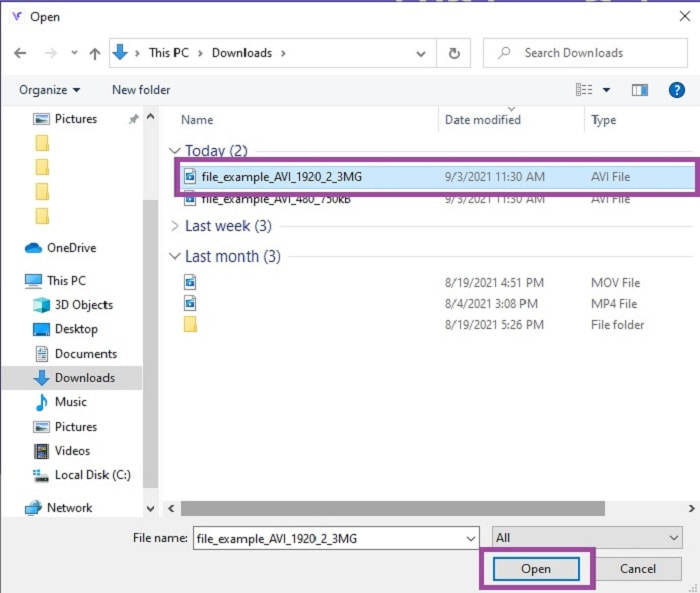Select 3D Objects in sidebar
The height and width of the screenshot is (593, 700).
(x=84, y=305)
